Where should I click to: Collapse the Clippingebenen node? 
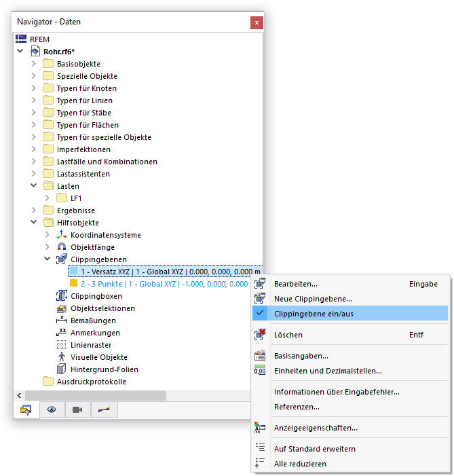pos(48,259)
